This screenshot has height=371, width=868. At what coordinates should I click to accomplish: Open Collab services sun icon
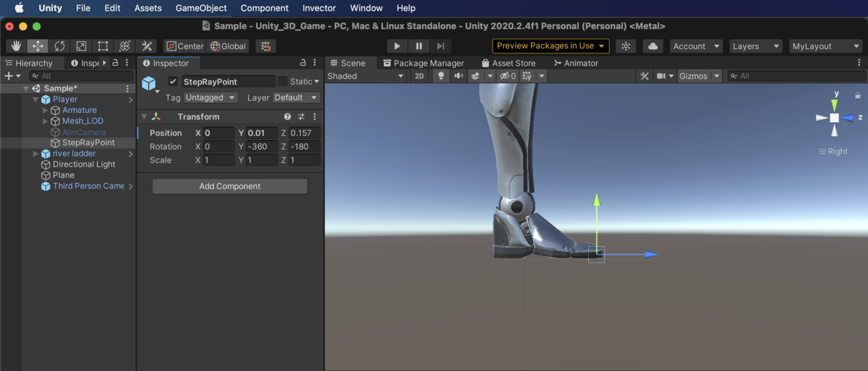click(x=626, y=46)
